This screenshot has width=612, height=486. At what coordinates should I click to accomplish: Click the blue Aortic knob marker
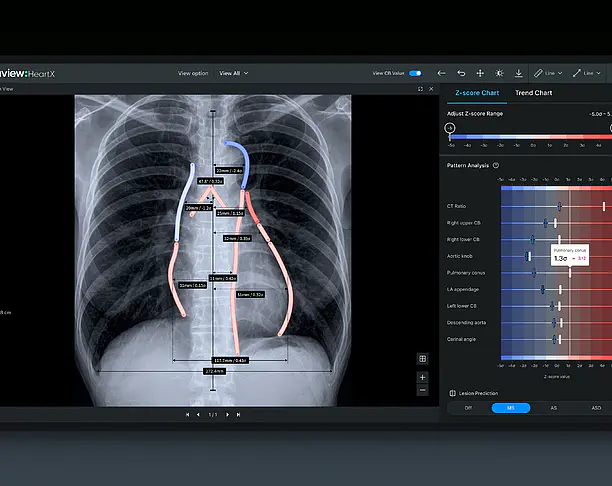pos(527,256)
